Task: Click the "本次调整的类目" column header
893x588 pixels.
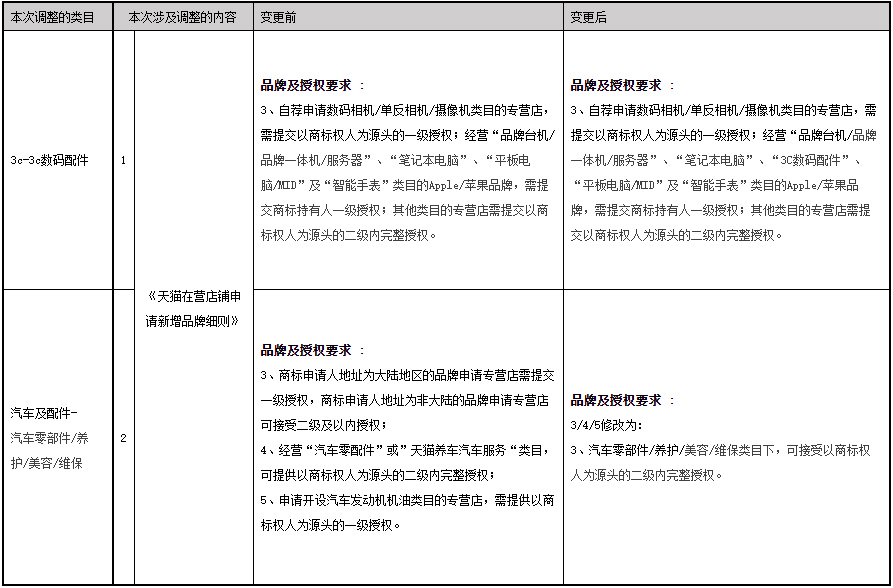Action: (55, 15)
